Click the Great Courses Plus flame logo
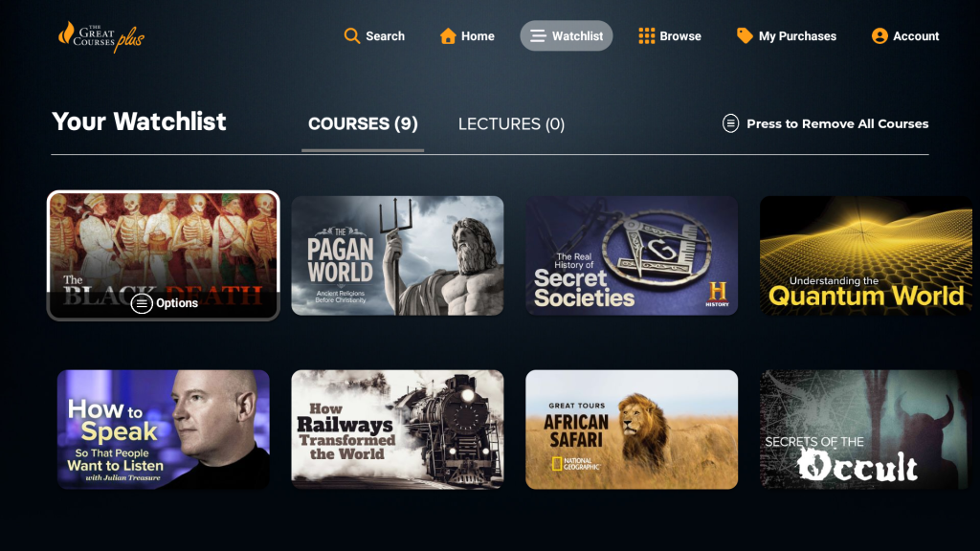The width and height of the screenshot is (980, 551). pyautogui.click(x=101, y=37)
